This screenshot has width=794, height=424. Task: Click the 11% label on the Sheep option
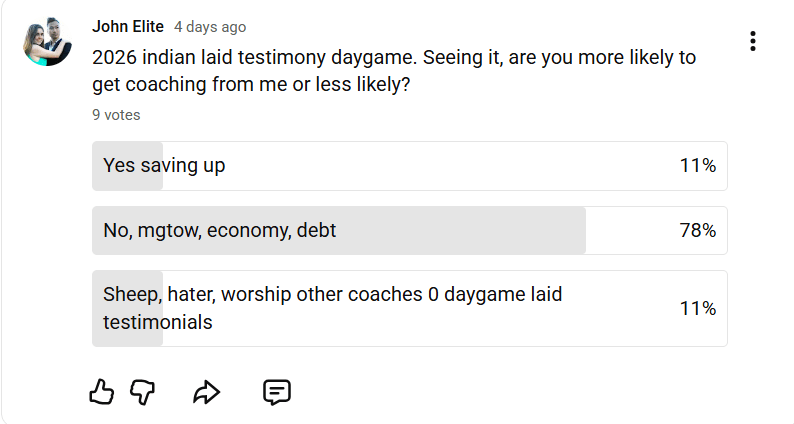pos(697,308)
